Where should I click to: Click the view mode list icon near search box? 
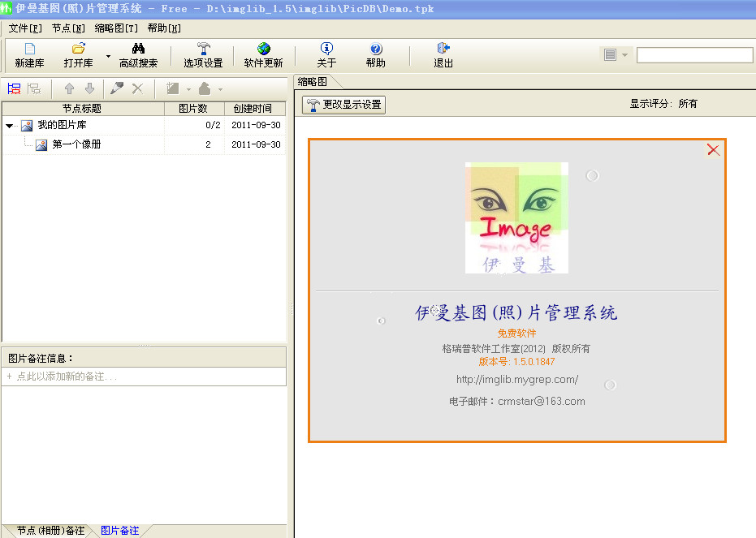[x=610, y=55]
